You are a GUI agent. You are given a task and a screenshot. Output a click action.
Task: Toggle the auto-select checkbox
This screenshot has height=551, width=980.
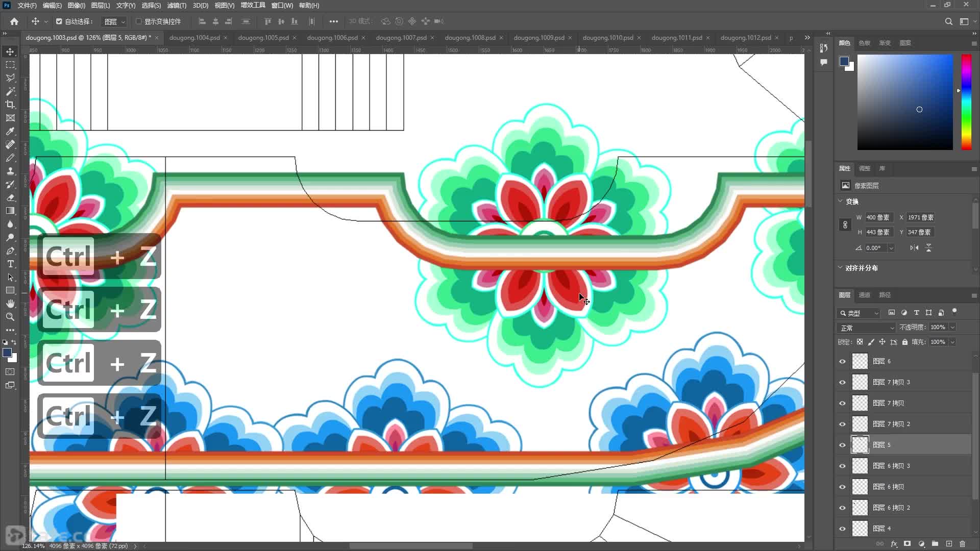click(x=59, y=21)
